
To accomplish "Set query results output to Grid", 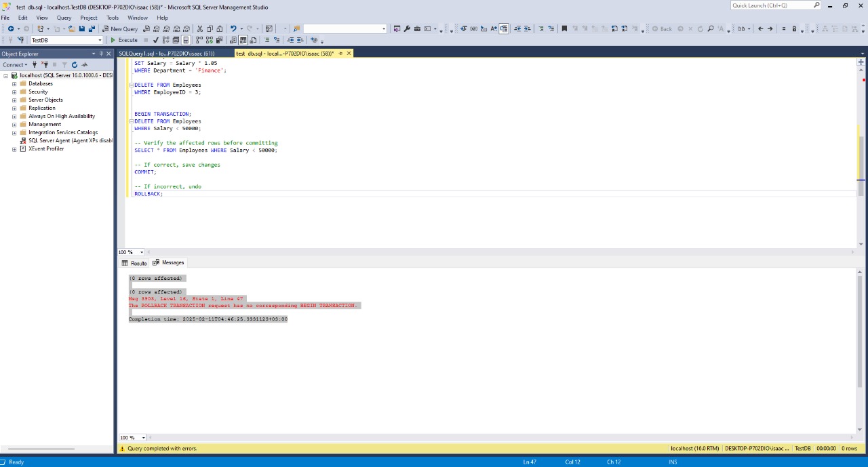I will 243,39.
